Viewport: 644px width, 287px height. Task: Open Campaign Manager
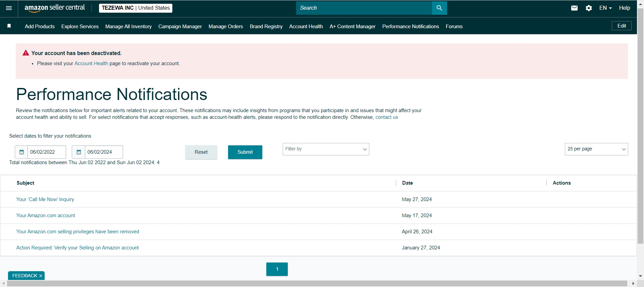pyautogui.click(x=180, y=27)
